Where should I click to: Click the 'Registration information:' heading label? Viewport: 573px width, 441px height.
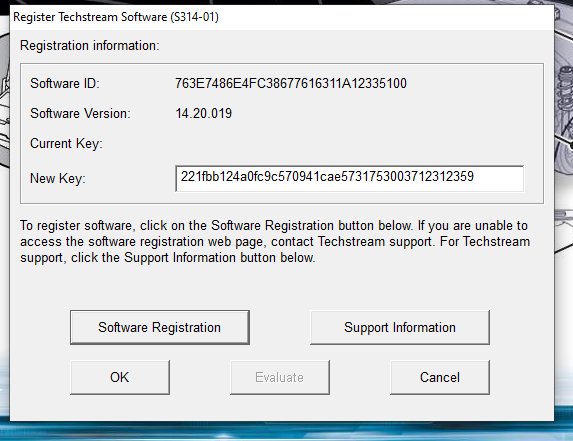coord(90,46)
